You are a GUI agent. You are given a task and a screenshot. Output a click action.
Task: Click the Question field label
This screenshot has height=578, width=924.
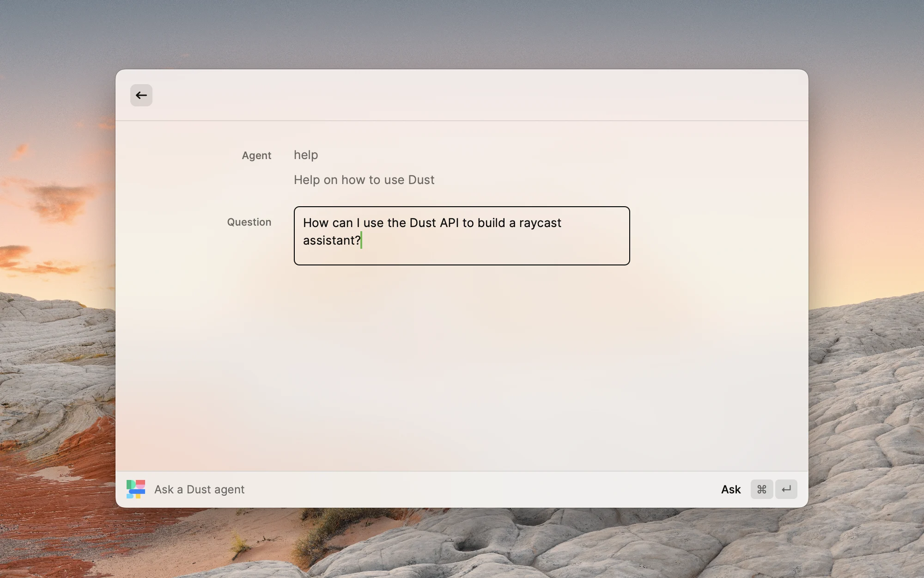click(249, 222)
